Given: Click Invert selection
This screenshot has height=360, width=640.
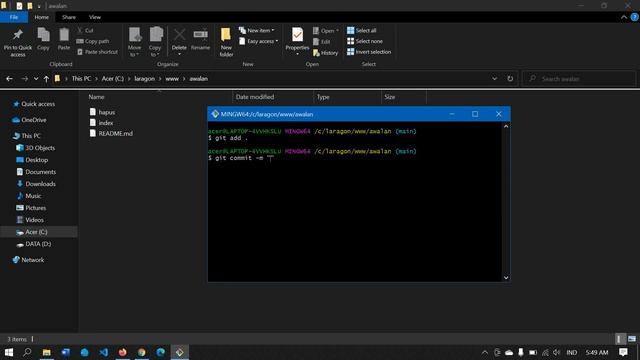Looking at the screenshot, I should [369, 52].
